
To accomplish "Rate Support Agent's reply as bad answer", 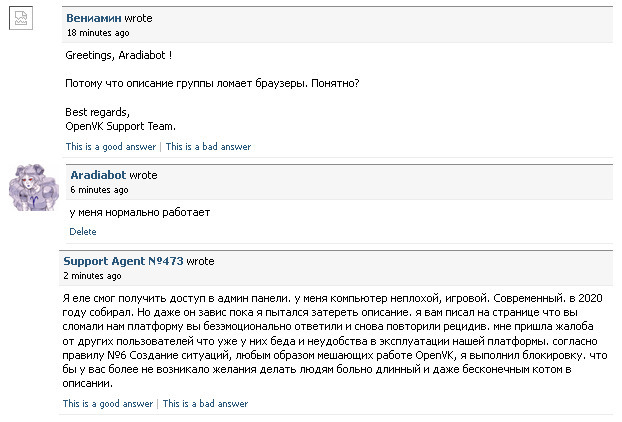I will pos(205,404).
